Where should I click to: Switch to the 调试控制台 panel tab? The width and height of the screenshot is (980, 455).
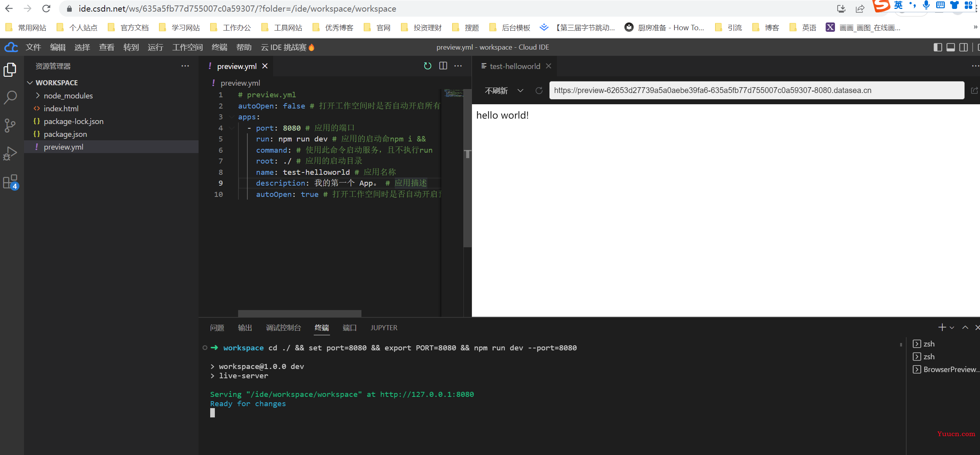tap(283, 327)
